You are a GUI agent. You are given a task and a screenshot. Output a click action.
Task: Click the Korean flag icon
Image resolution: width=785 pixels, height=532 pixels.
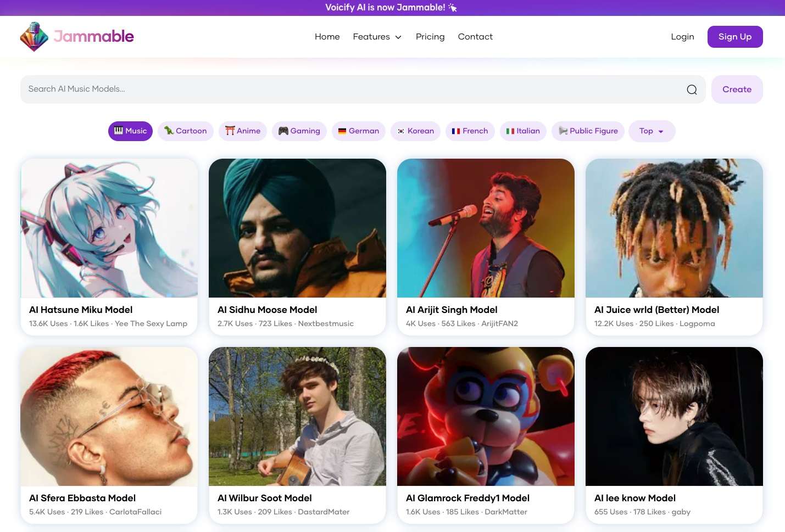(x=401, y=131)
